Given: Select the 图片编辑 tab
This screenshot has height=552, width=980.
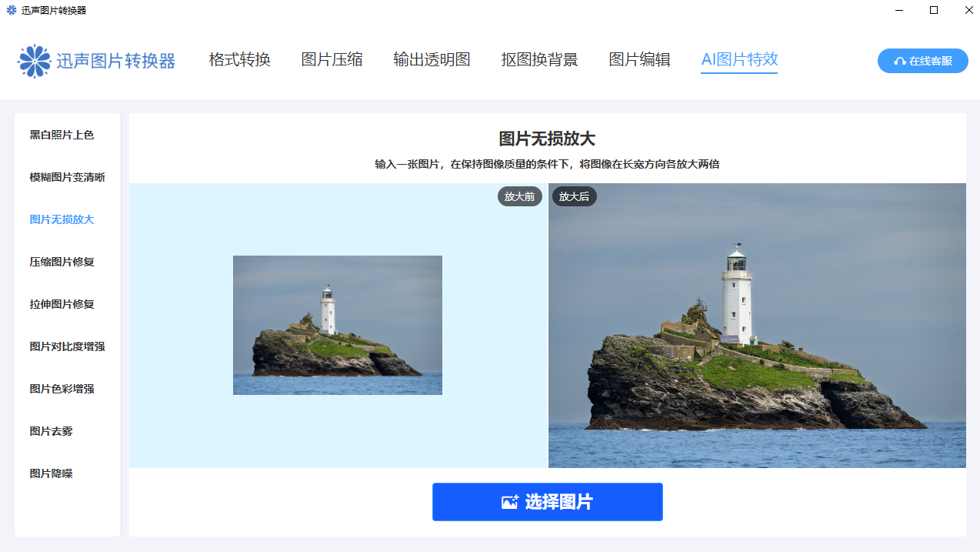Looking at the screenshot, I should [x=640, y=59].
